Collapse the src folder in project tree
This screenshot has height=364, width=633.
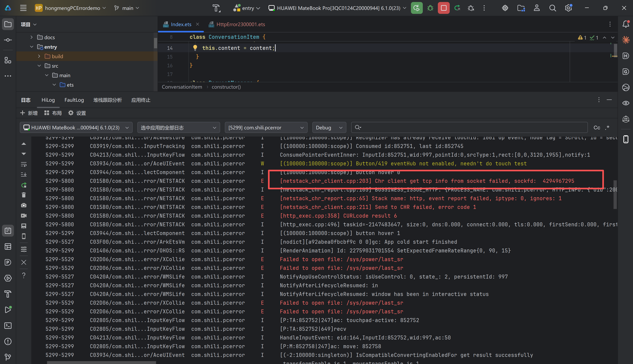39,66
